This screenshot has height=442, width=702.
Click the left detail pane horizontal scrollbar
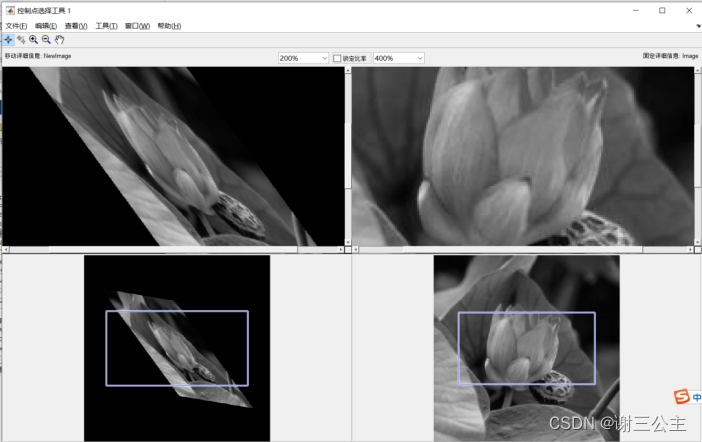tap(173, 249)
